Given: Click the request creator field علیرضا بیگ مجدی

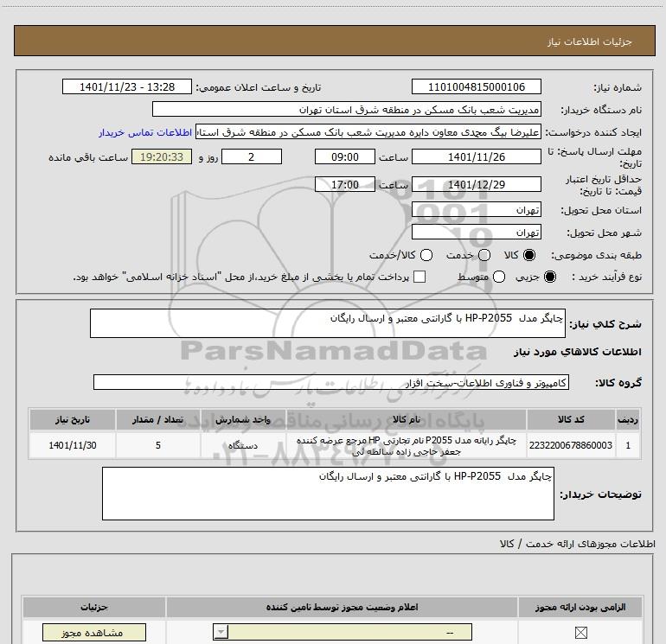Looking at the screenshot, I should point(368,132).
